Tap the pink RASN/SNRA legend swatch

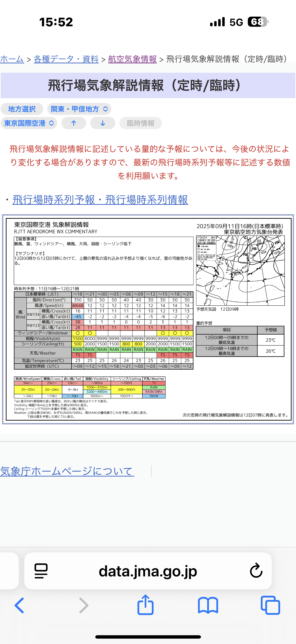(154, 392)
